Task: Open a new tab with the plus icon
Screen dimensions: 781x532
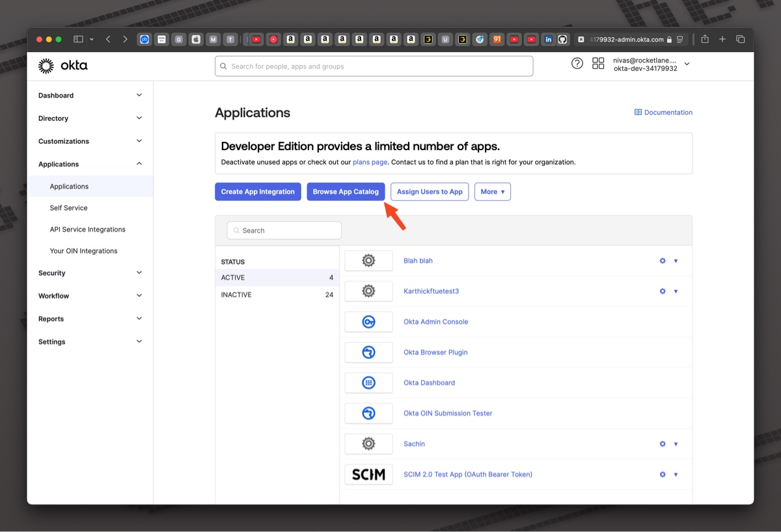Action: coord(722,40)
